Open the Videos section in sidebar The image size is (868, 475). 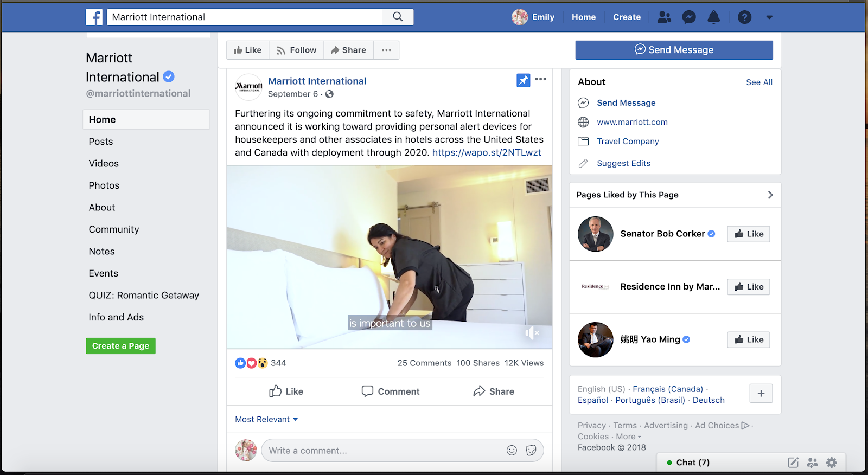point(104,164)
